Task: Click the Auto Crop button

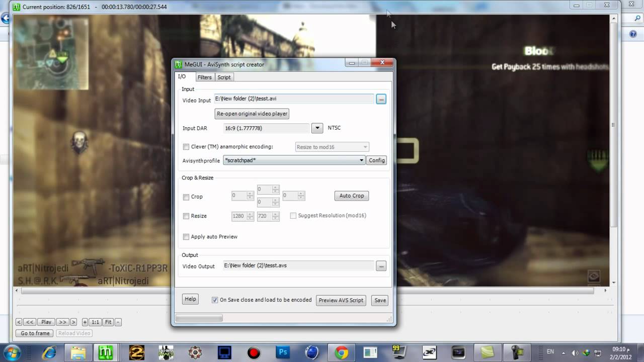Action: click(x=352, y=196)
